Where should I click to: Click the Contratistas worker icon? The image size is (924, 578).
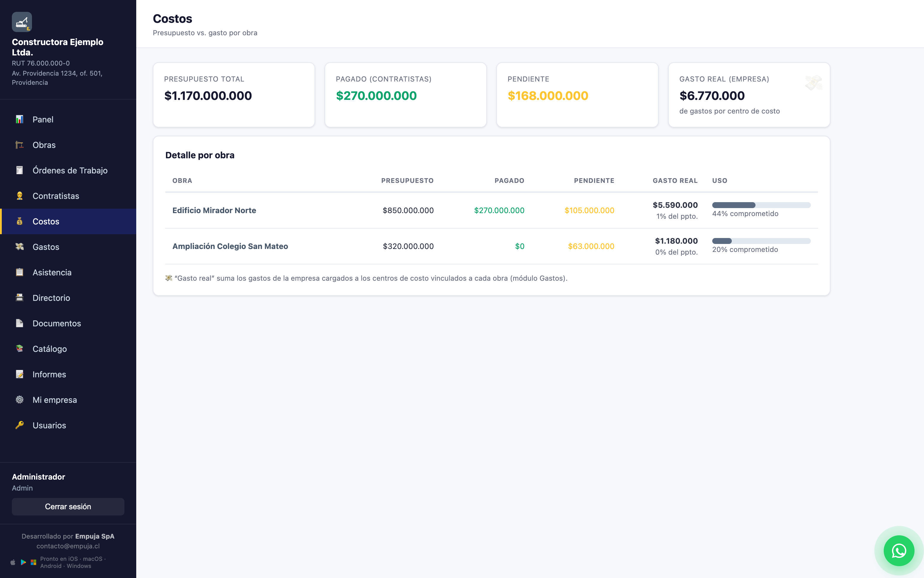[x=20, y=196]
